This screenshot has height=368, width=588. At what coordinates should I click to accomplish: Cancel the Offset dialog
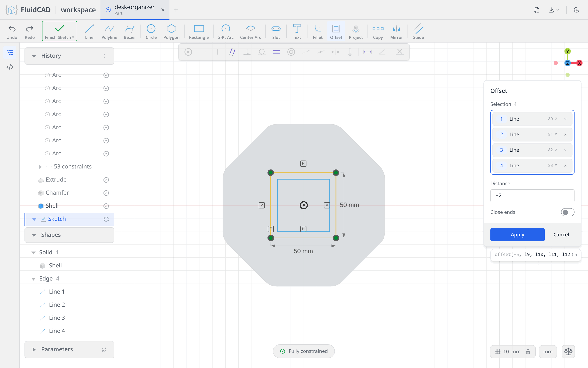pos(561,235)
